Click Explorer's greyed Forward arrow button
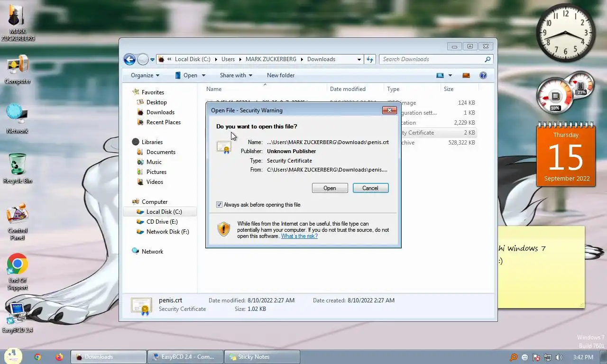 click(143, 59)
